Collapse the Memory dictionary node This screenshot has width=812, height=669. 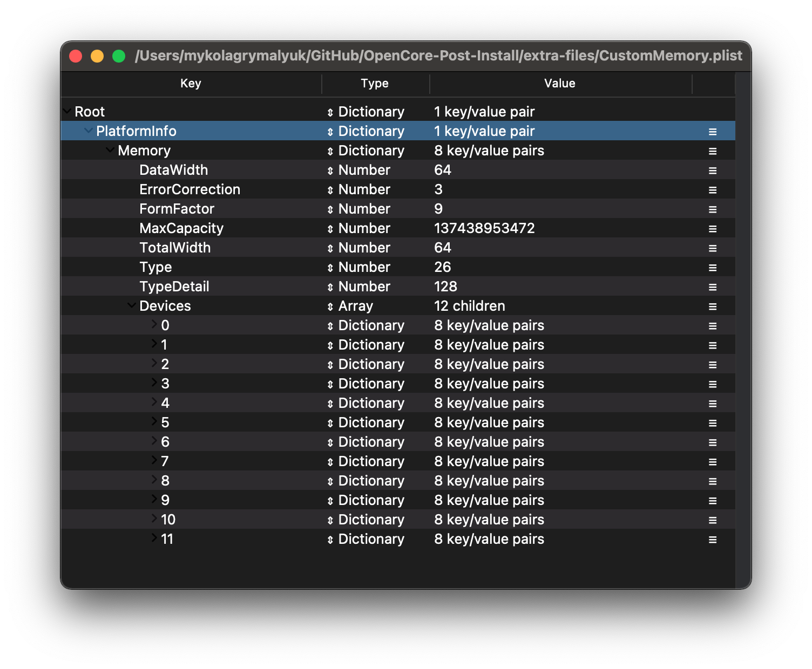click(110, 150)
